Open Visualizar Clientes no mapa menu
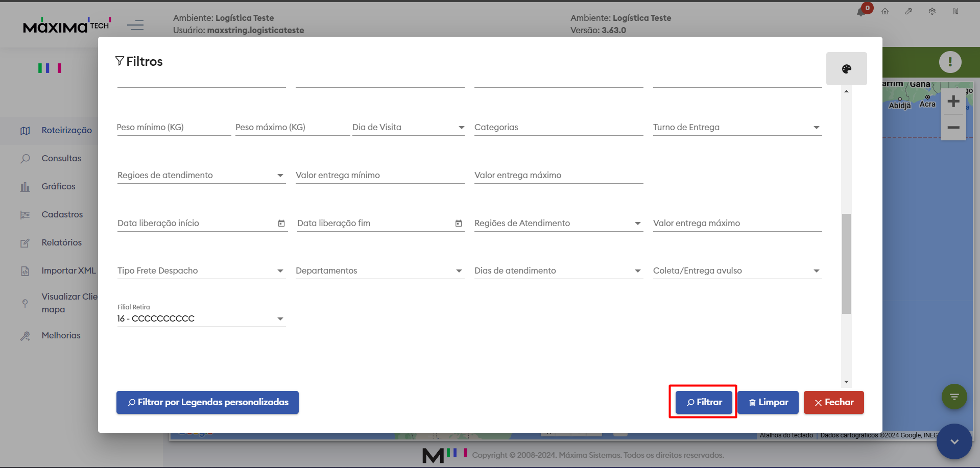Screen dimensions: 980x468 pos(69,303)
